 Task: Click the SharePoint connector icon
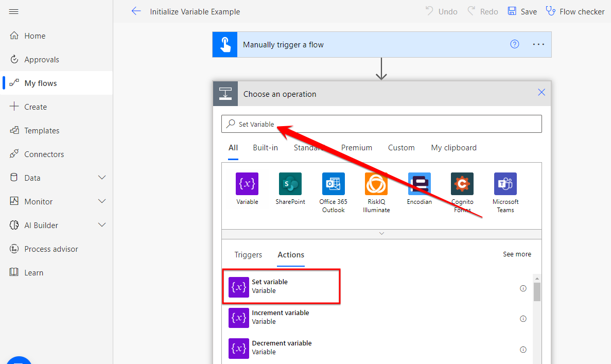tap(290, 184)
